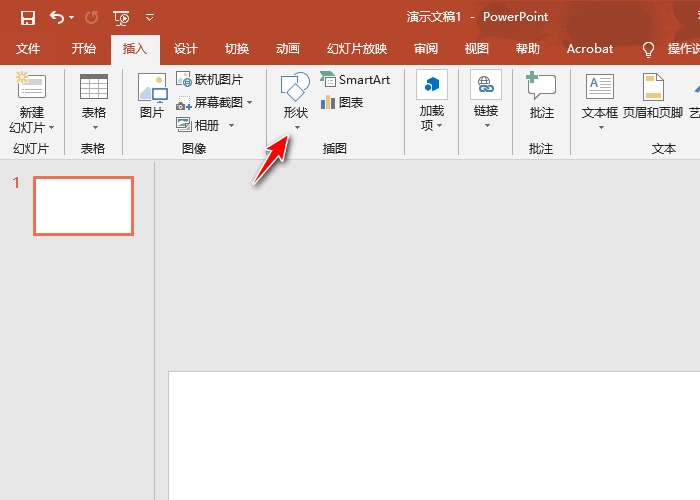Viewport: 700px width, 500px height.
Task: Switch to the 设计 tab
Action: click(186, 49)
